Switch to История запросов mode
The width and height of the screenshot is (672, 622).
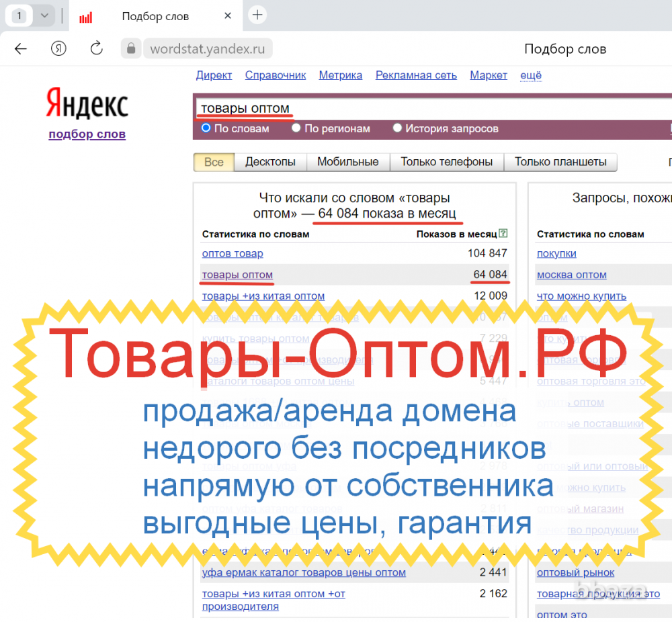click(x=396, y=128)
